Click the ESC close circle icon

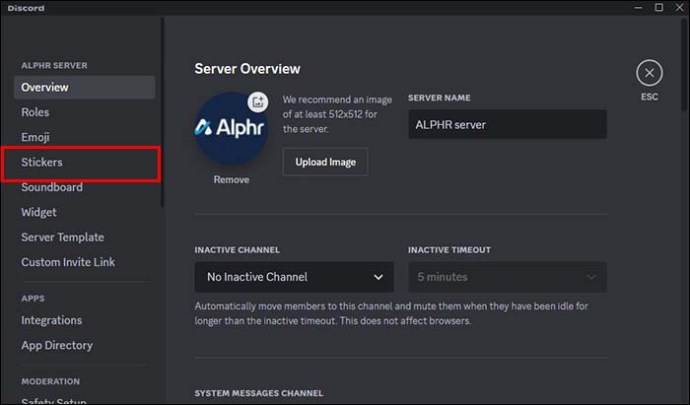(649, 72)
